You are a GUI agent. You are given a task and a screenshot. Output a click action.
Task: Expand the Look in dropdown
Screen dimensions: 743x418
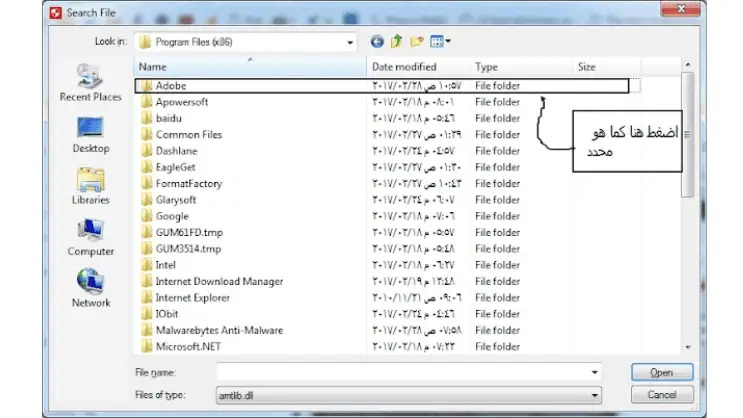click(350, 43)
